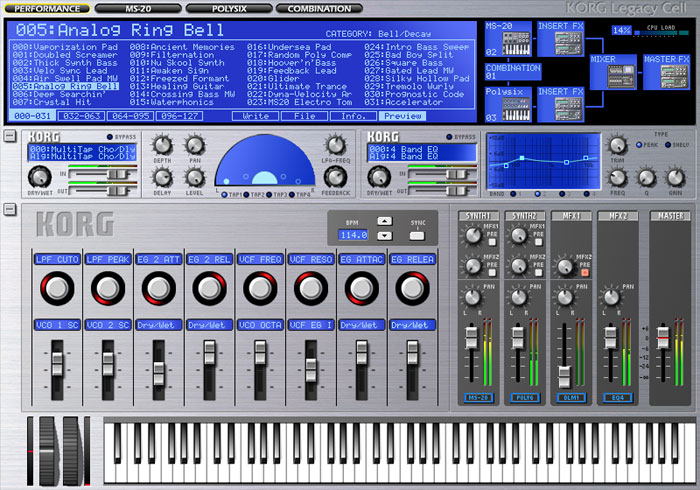Image resolution: width=700 pixels, height=490 pixels.
Task: Click the SYNTH1 channel fader
Action: 471,338
